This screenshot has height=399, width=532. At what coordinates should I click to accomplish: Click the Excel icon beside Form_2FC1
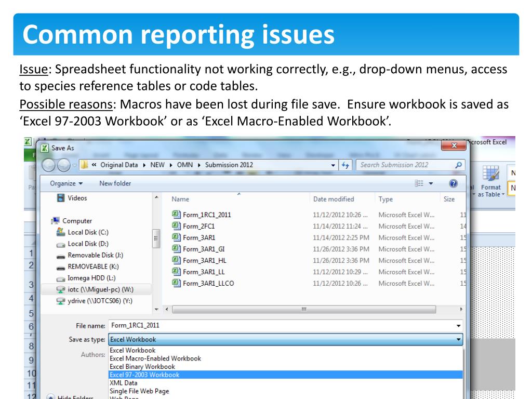(176, 225)
